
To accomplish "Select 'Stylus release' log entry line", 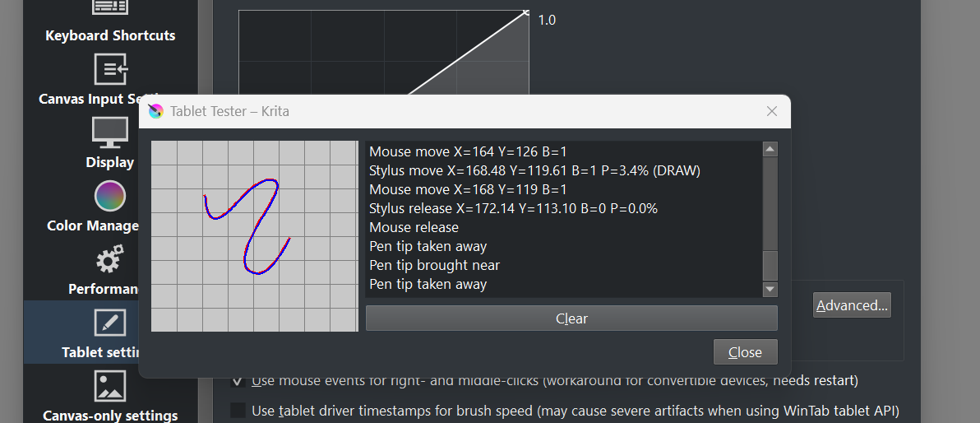I will (513, 208).
